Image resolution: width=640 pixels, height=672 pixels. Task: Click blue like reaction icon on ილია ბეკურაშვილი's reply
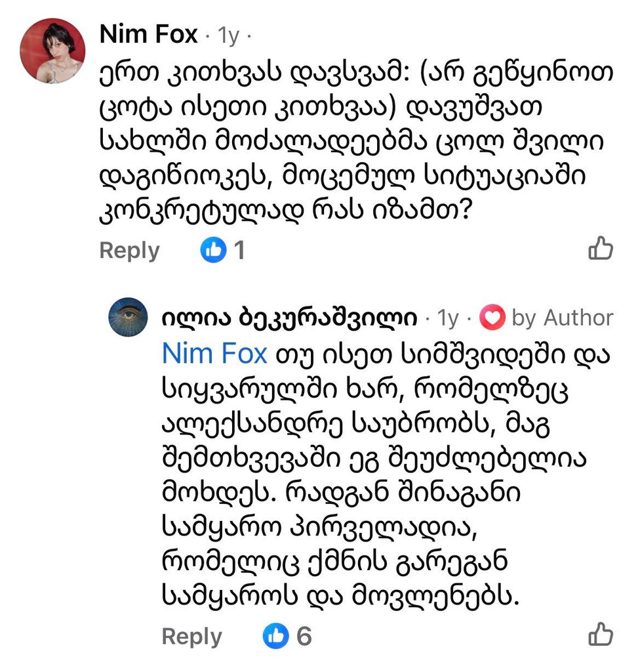point(276,635)
